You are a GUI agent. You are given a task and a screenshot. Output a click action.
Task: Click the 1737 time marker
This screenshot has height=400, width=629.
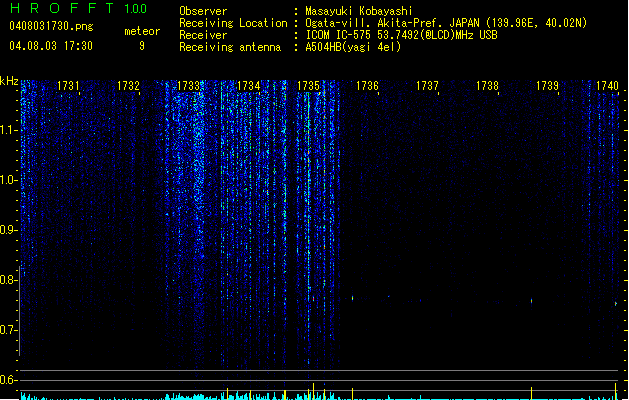[x=427, y=86]
